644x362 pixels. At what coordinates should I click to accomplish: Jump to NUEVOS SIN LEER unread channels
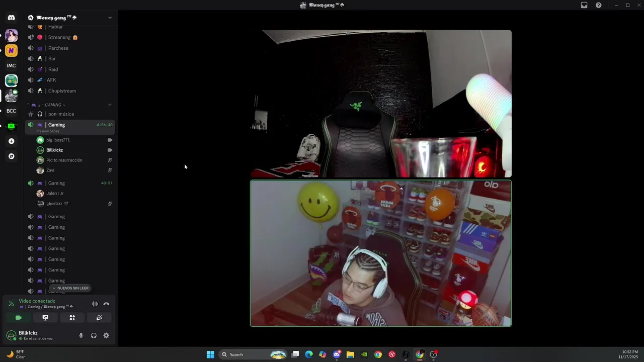[70, 288]
